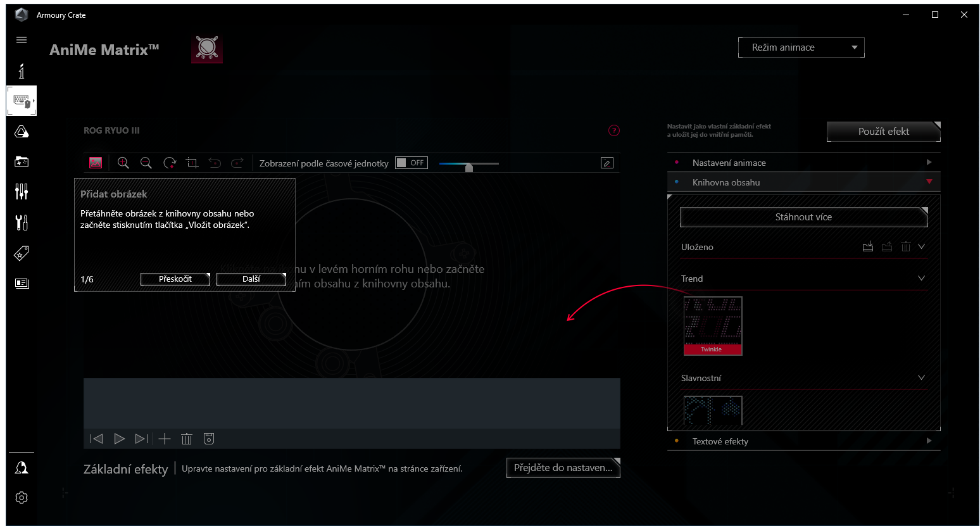
Task: Collapse the Slavnostní section chevron
Action: (x=922, y=377)
